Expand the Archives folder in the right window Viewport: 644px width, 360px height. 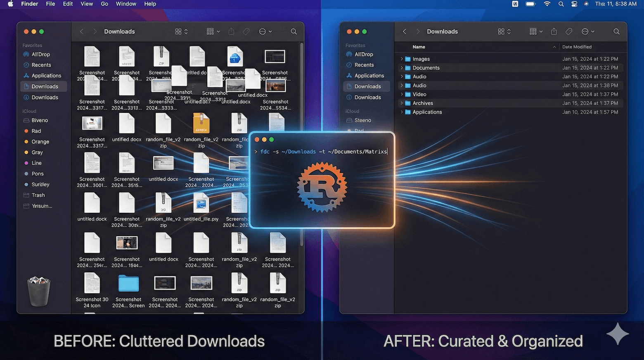point(402,103)
